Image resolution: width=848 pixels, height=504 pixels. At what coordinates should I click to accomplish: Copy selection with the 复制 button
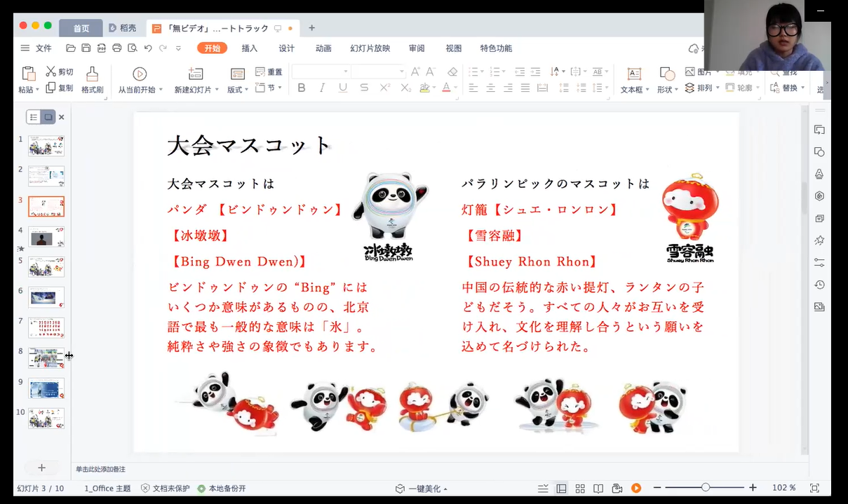(60, 88)
